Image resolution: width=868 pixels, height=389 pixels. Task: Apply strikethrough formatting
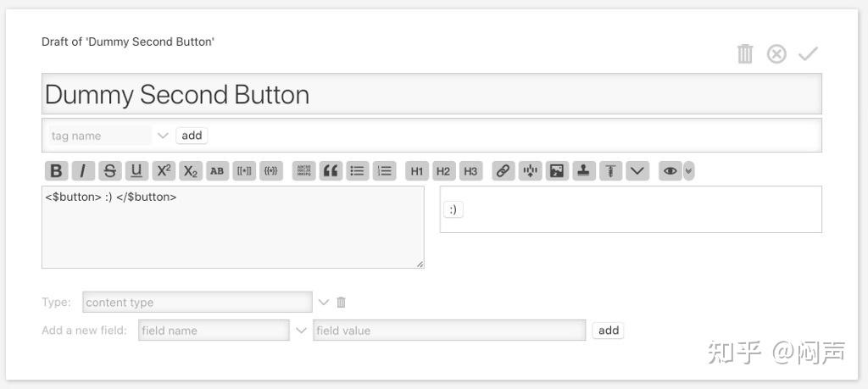109,170
